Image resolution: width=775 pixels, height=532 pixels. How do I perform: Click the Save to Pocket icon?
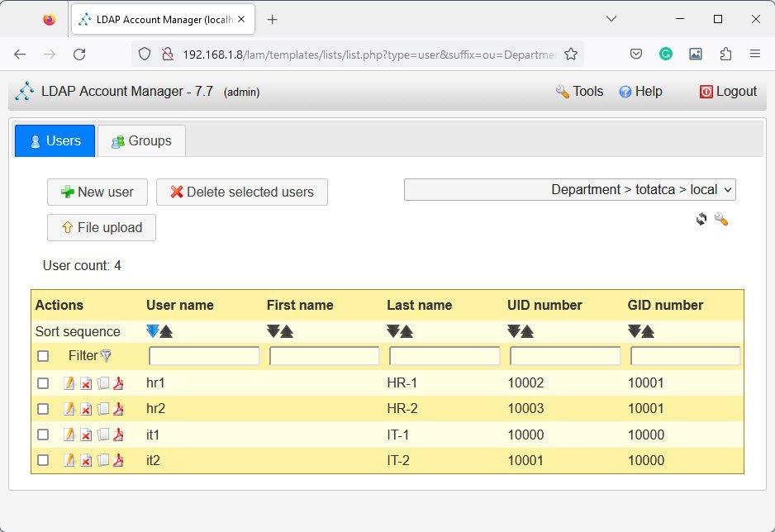click(x=636, y=54)
